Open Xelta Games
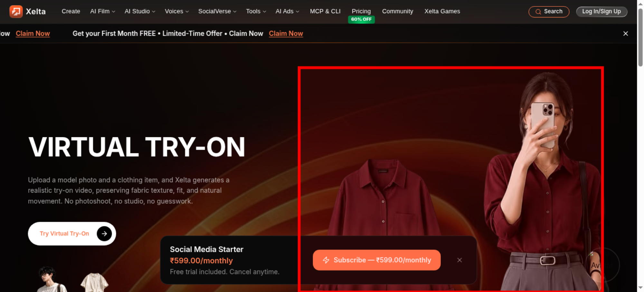Image resolution: width=644 pixels, height=292 pixels. 442,11
